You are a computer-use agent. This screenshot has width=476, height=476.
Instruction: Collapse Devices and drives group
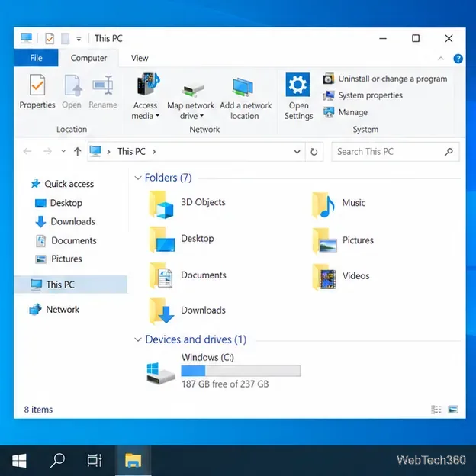(x=138, y=339)
